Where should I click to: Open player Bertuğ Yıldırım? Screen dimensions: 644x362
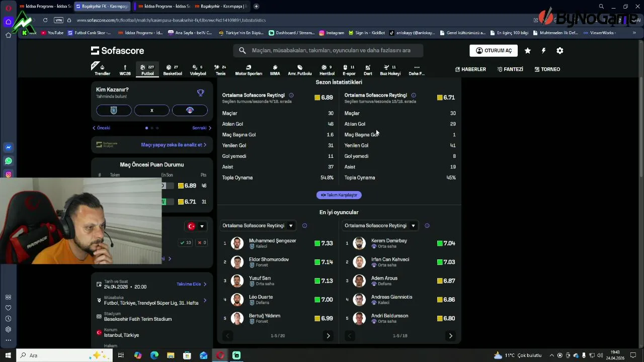[278, 318]
